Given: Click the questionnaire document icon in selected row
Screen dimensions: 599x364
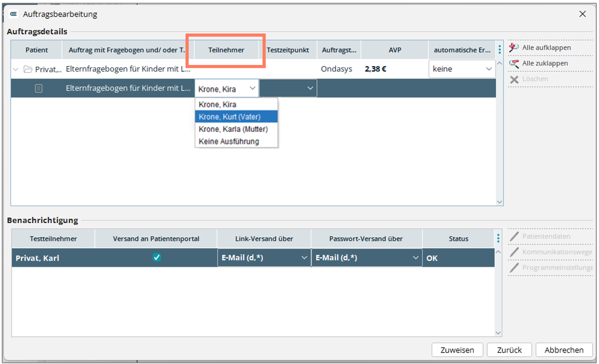Looking at the screenshot, I should [x=39, y=88].
